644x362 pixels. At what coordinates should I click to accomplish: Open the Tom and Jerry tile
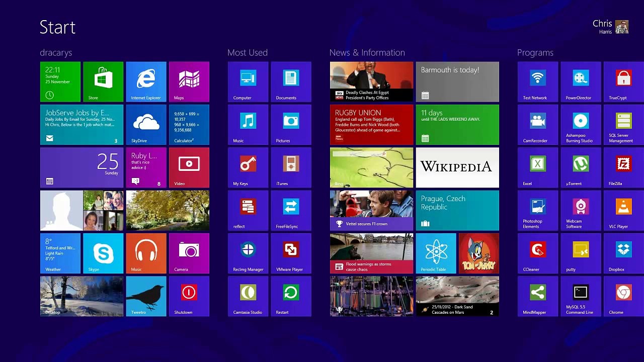479,253
